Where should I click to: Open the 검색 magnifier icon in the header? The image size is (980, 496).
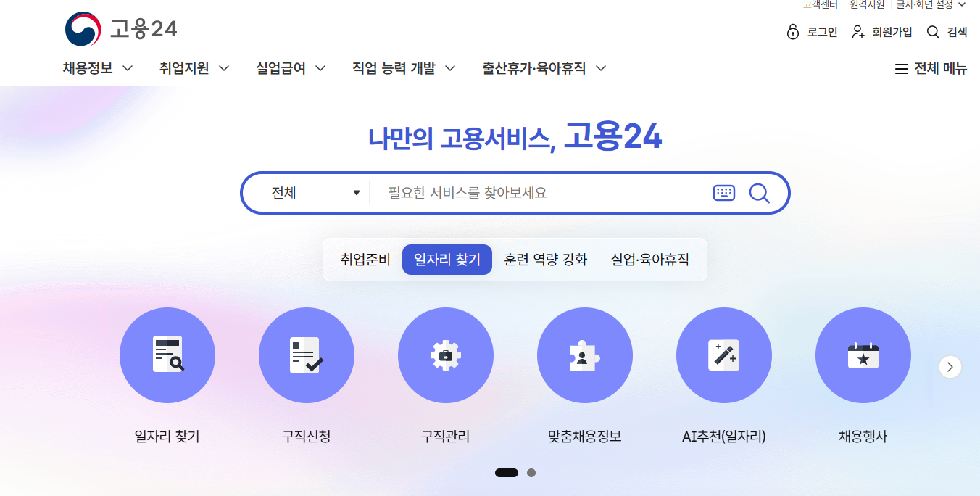coord(934,32)
